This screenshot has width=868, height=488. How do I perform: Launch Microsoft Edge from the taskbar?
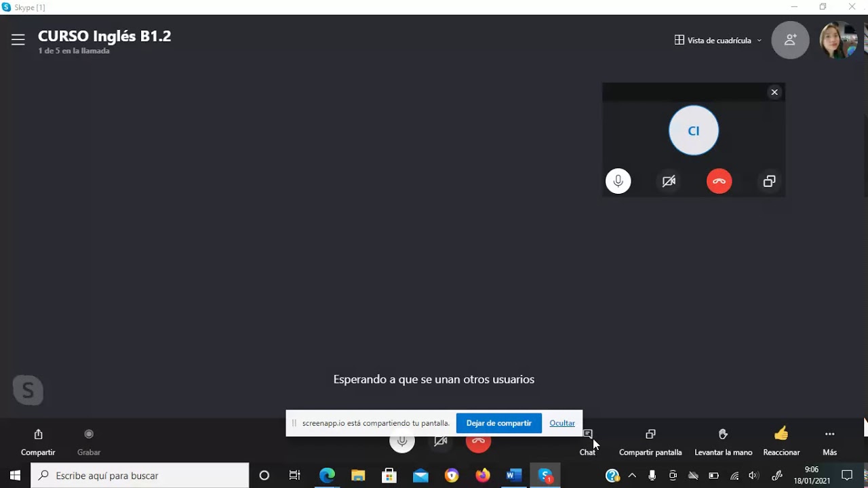click(x=327, y=476)
